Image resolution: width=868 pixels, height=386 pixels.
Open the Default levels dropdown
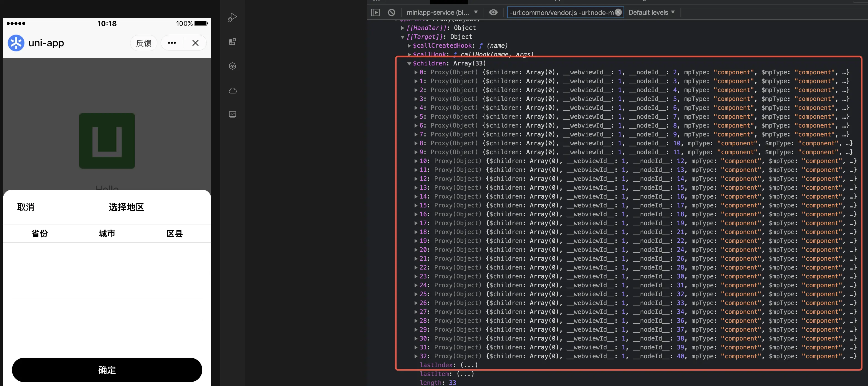pyautogui.click(x=651, y=12)
